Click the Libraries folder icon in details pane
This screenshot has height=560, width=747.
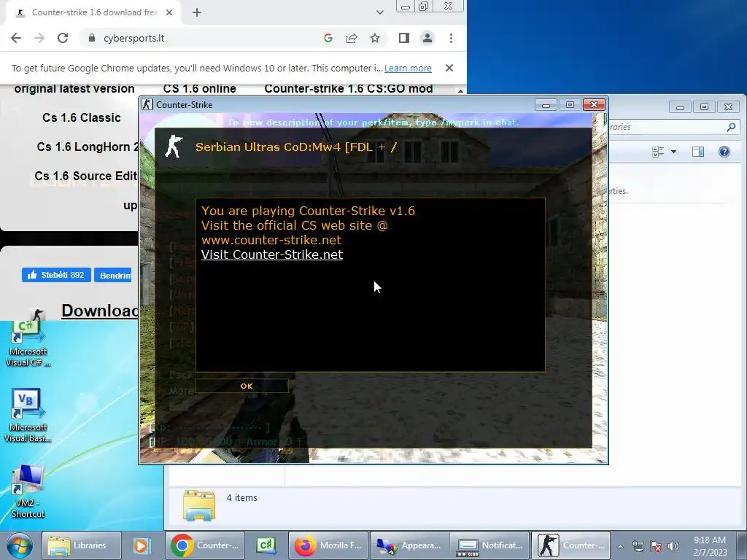pos(199,505)
